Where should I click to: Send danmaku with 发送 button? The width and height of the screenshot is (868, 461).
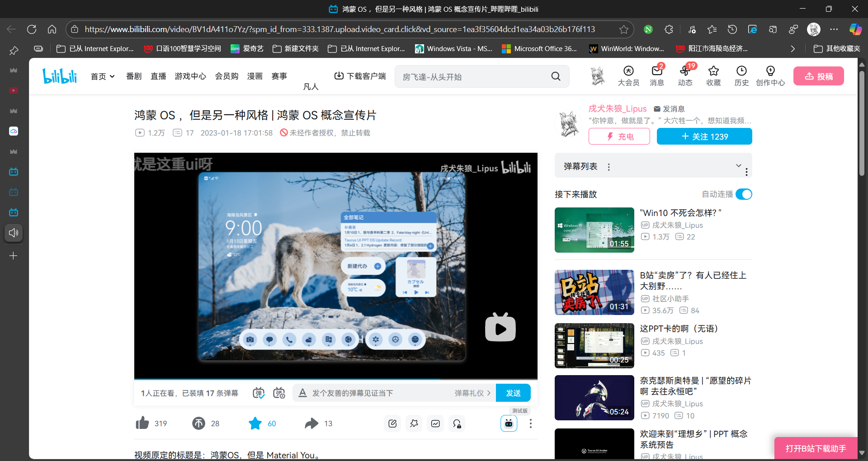pyautogui.click(x=513, y=393)
